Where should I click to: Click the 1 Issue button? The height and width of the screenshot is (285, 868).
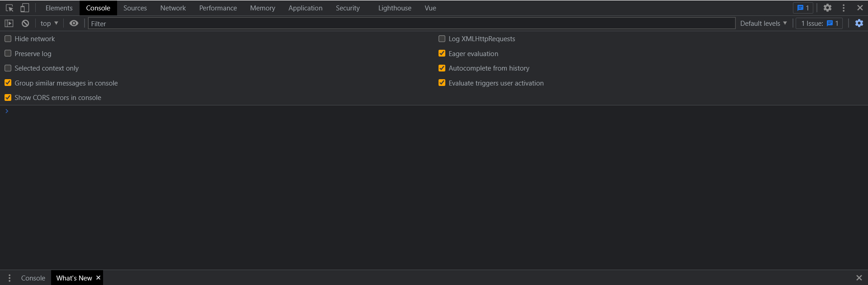(819, 24)
